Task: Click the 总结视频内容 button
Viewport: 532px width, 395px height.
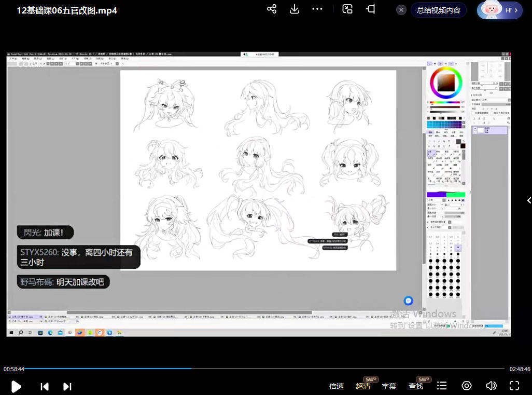Action: click(438, 10)
